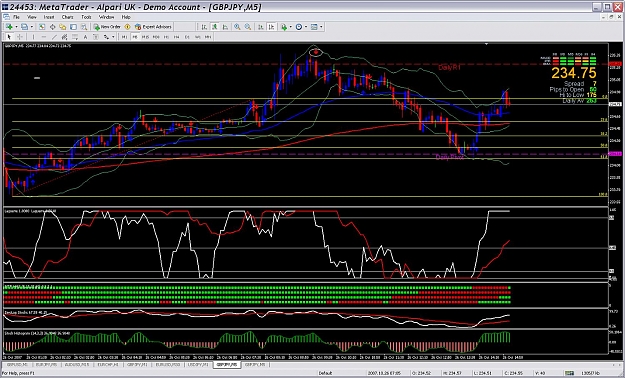The height and width of the screenshot is (378, 625).
Task: Switch timeframe to M1
Action: [124, 37]
